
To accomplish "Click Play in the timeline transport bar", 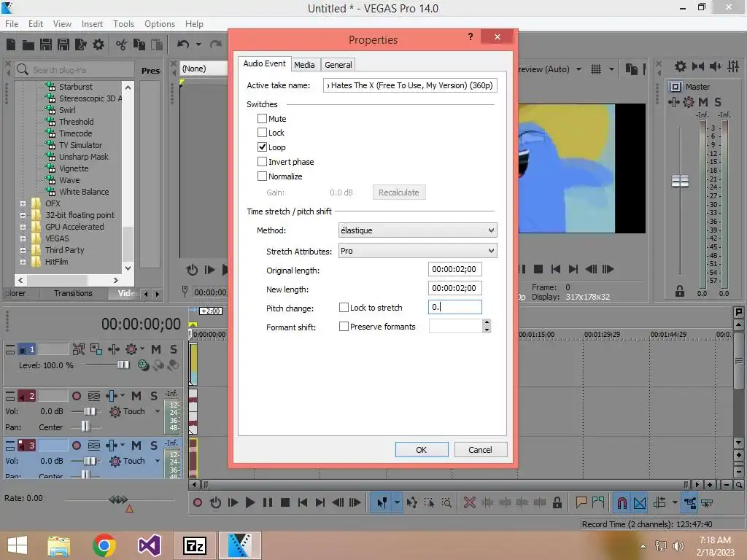I will pos(249,502).
